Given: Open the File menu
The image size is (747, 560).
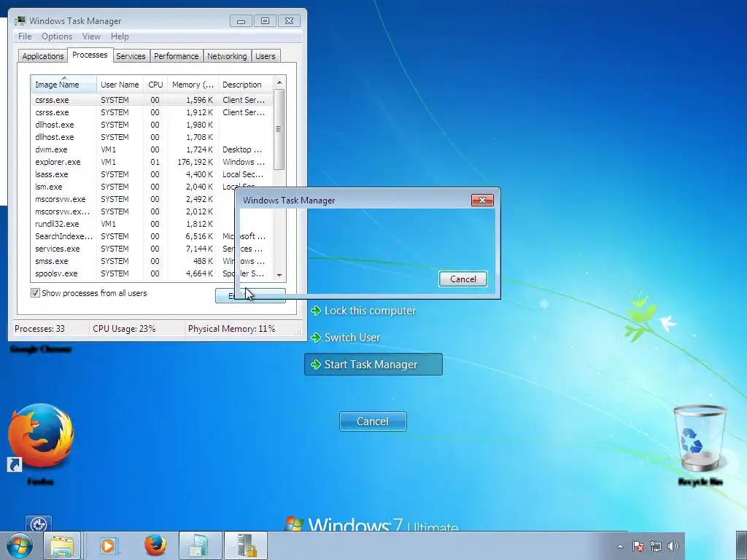Looking at the screenshot, I should tap(25, 36).
